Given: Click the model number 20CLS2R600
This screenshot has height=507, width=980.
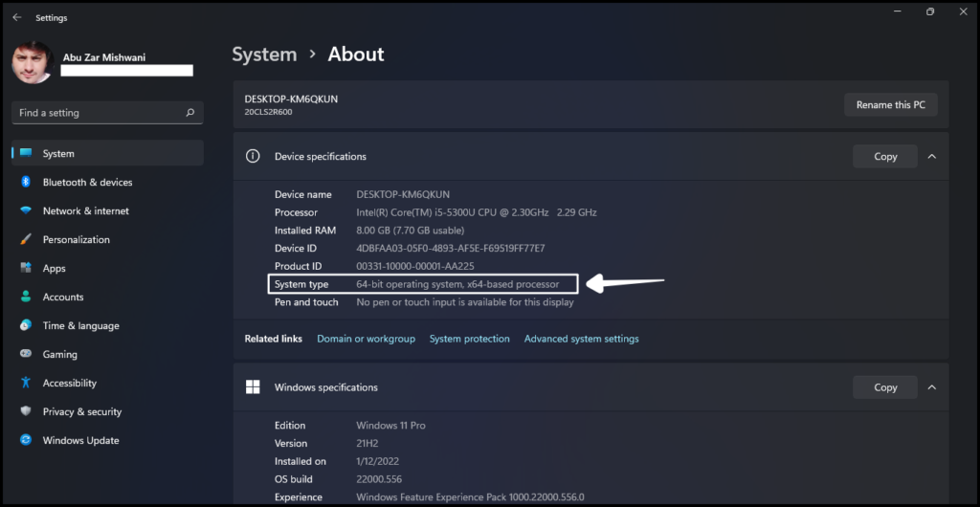Looking at the screenshot, I should [268, 112].
